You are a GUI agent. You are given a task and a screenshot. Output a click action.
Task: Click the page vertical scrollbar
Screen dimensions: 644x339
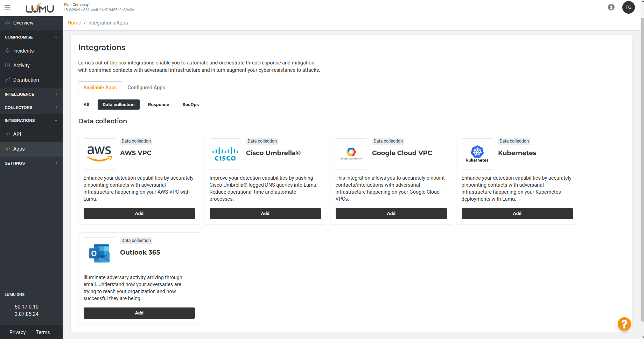coord(642,168)
